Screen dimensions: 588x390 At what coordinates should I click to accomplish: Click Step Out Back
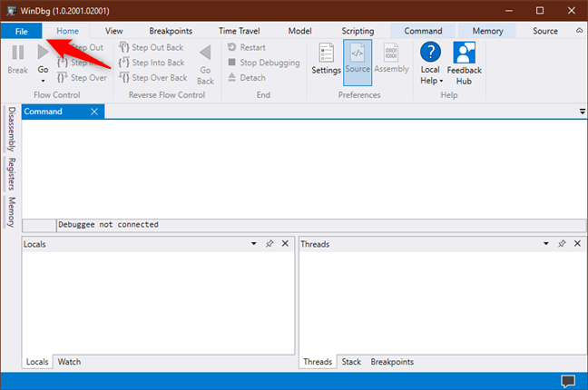[x=152, y=48]
